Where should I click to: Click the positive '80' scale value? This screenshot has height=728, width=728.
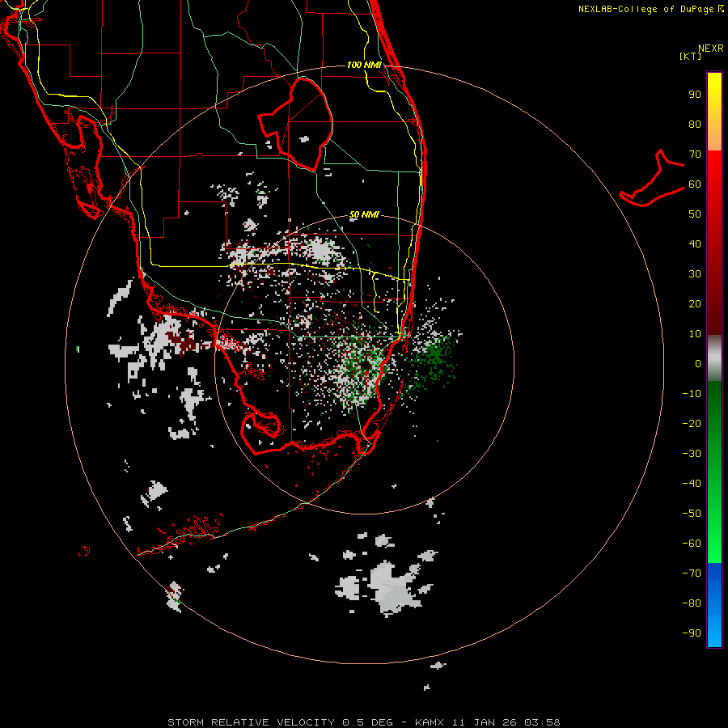[x=695, y=124]
